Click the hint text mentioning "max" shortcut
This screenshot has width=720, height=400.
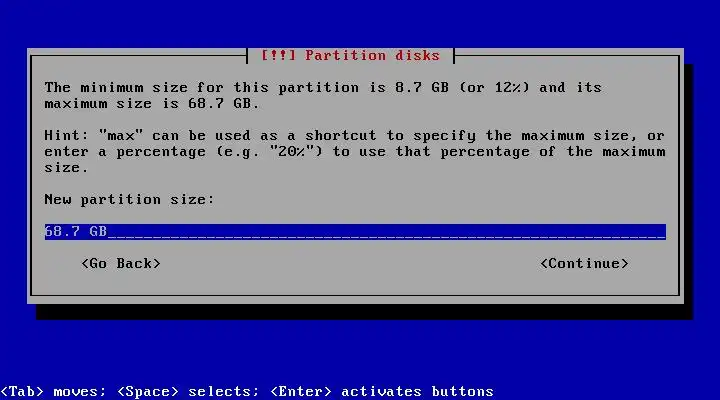point(355,152)
